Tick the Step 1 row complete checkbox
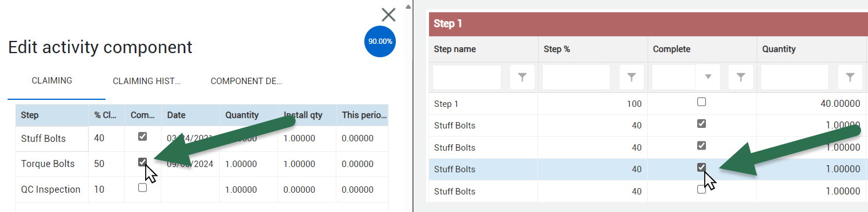 [702, 102]
